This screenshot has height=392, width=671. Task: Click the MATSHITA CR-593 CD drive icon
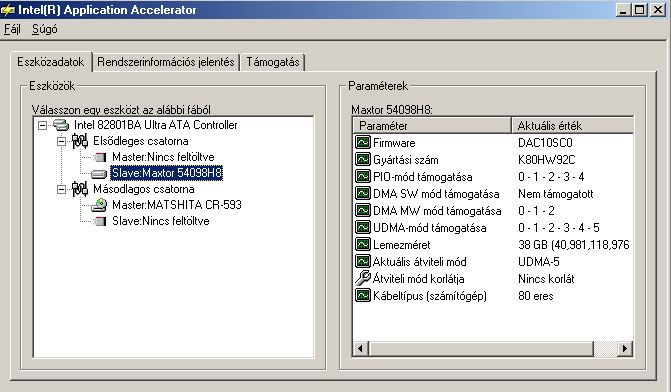(x=99, y=205)
